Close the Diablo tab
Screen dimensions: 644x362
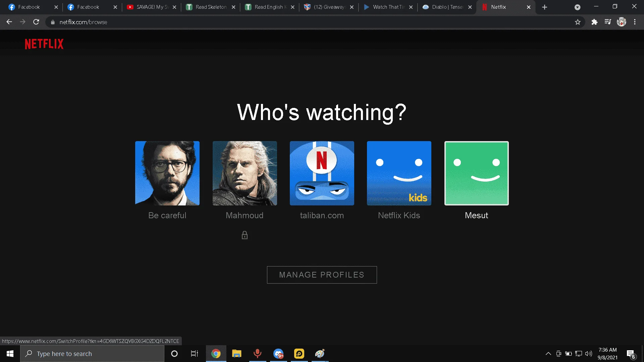point(470,7)
